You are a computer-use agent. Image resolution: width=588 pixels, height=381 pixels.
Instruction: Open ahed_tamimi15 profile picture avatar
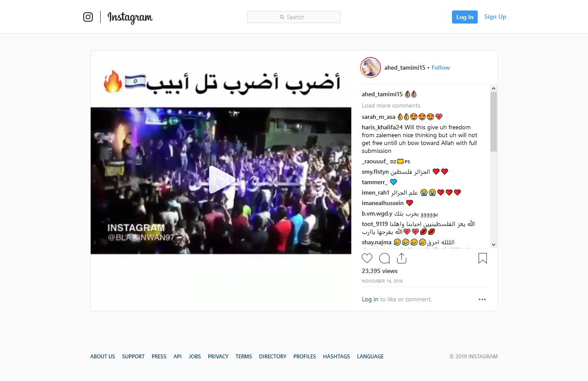(370, 67)
